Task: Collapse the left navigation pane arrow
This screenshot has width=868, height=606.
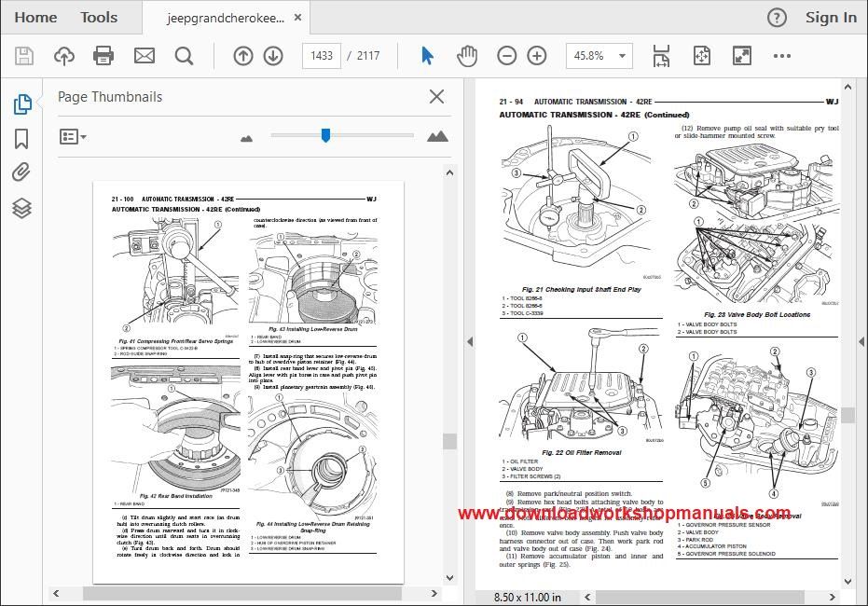Action: [470, 342]
